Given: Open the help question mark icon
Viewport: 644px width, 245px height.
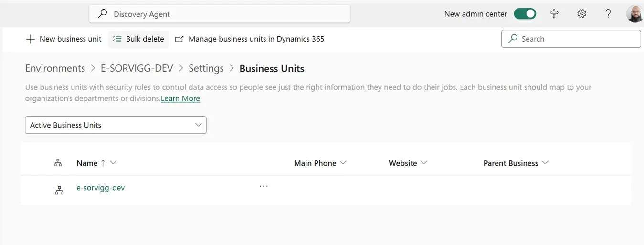Looking at the screenshot, I should [x=608, y=14].
